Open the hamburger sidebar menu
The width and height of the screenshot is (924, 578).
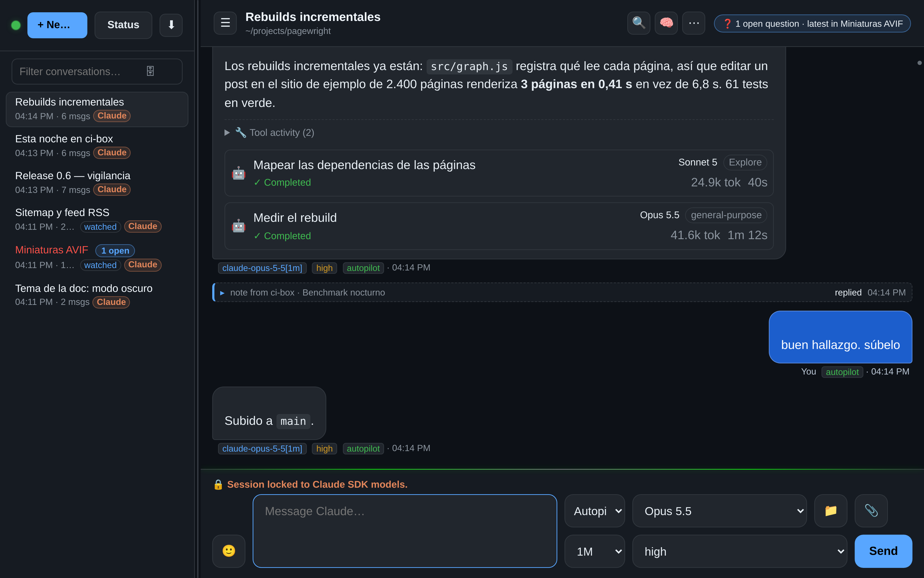click(225, 23)
